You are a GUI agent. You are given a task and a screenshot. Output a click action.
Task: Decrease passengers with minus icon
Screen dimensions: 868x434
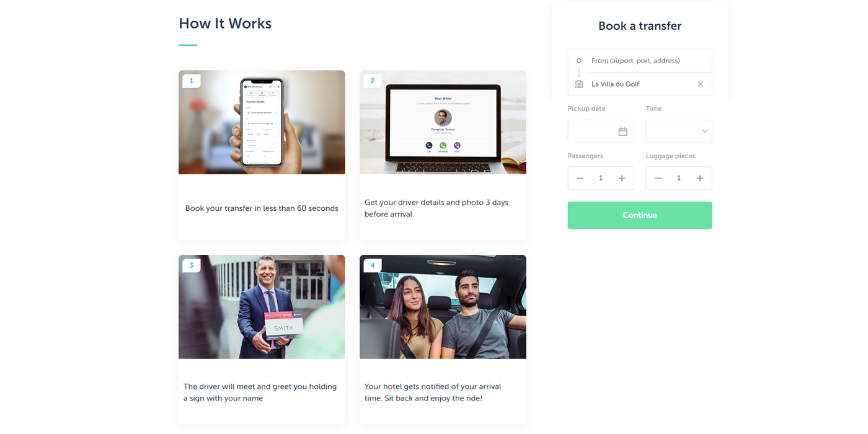click(x=580, y=178)
